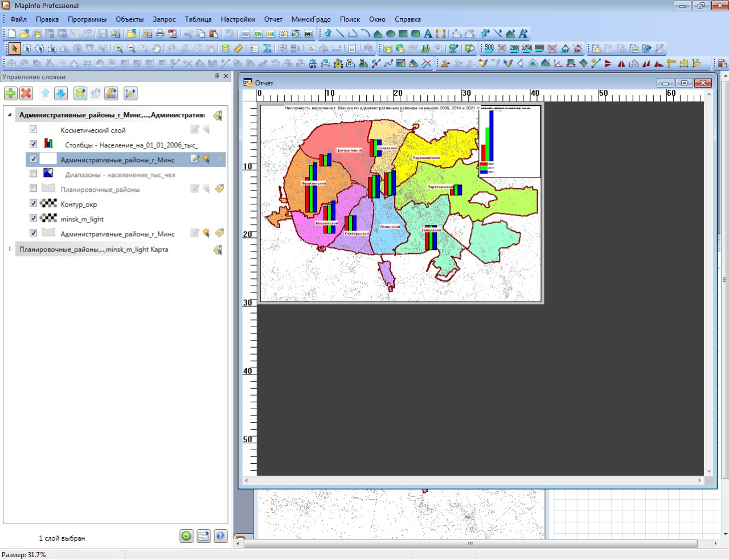729x560 pixels.
Task: Select the arrow Select tool
Action: (x=14, y=48)
